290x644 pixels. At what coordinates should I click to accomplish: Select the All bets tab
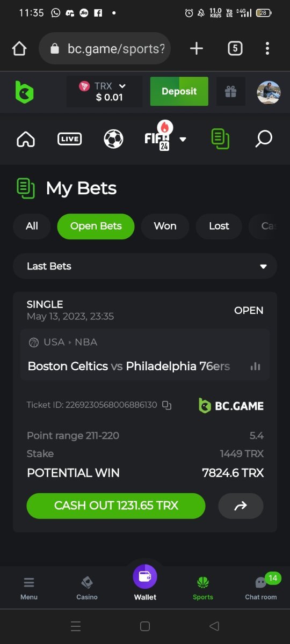coord(32,226)
